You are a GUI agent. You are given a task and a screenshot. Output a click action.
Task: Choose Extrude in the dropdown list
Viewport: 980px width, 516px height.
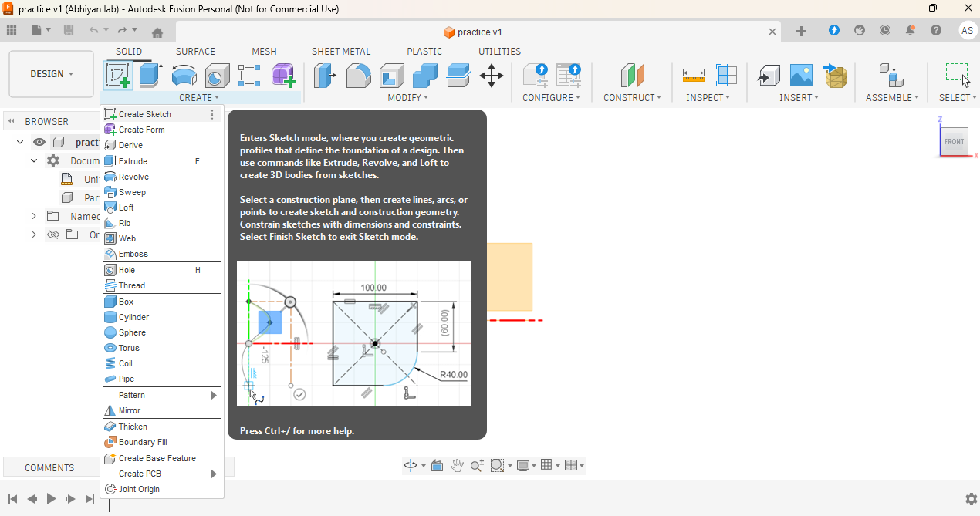[x=161, y=161]
